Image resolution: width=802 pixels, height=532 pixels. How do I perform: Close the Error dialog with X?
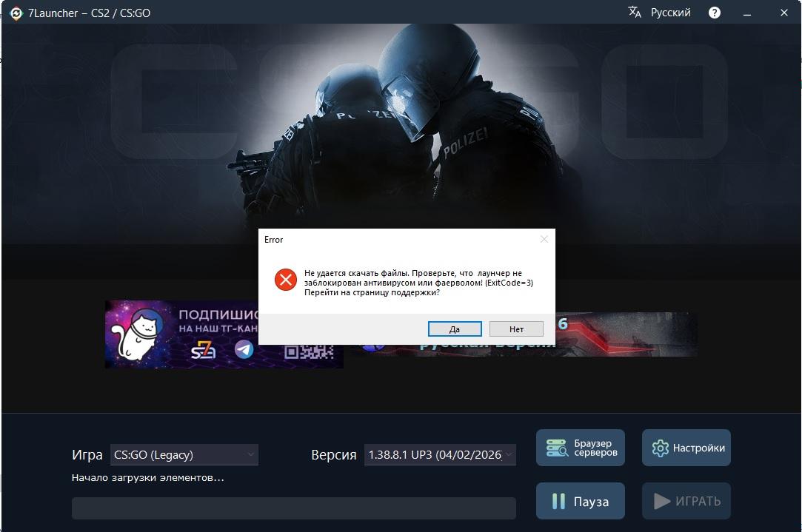pyautogui.click(x=544, y=240)
